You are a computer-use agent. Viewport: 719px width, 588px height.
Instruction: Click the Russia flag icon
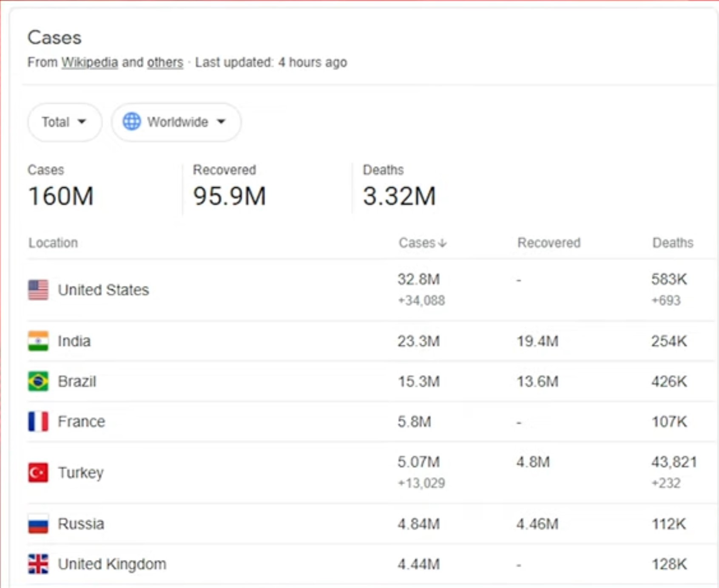[x=38, y=524]
